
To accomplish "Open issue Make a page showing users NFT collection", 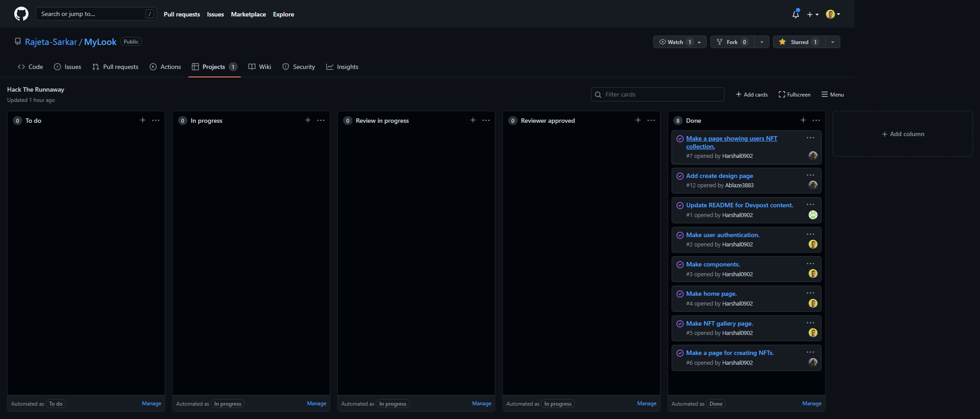I will coord(732,142).
